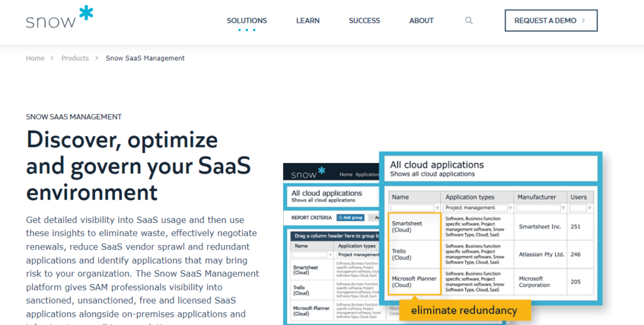This screenshot has width=644, height=325.
Task: Click the filter funnel icon next to Name filter
Action: (x=438, y=208)
